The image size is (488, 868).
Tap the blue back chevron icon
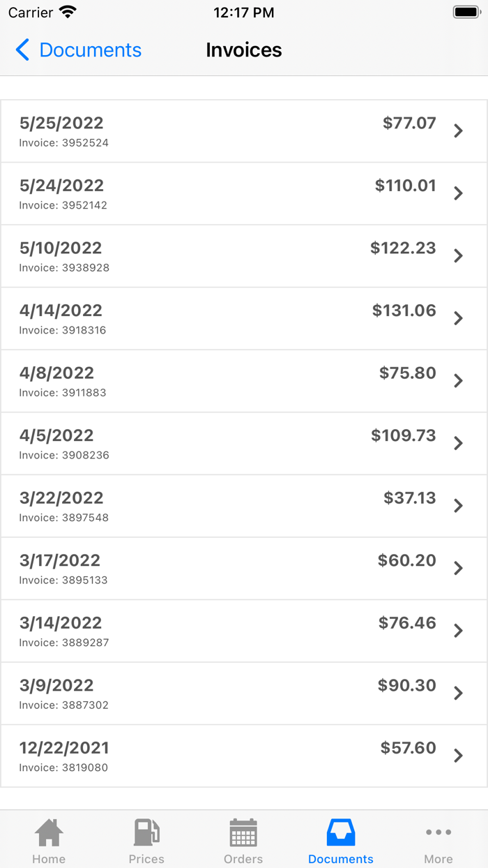[x=22, y=50]
